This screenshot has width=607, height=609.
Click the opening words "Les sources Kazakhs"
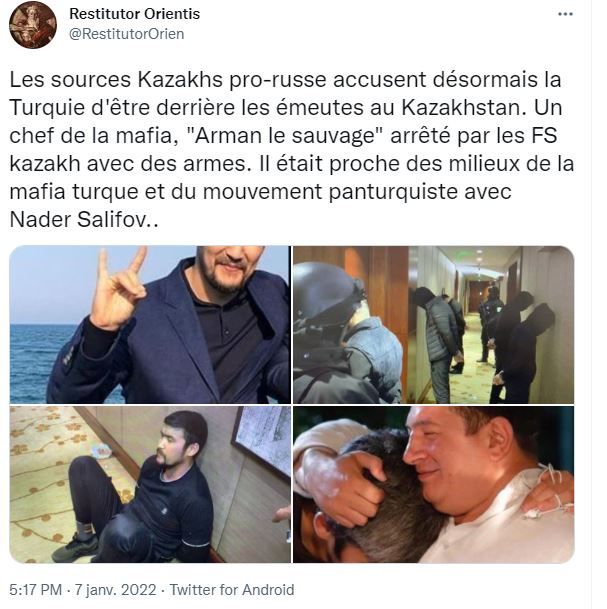pos(116,80)
